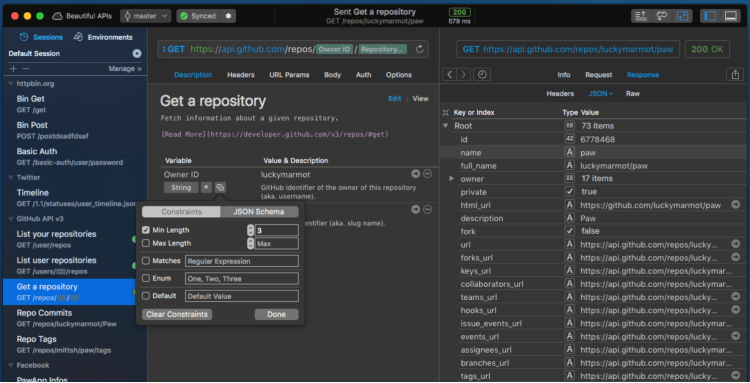
Task: Go to previous response back arrow
Action: click(449, 75)
